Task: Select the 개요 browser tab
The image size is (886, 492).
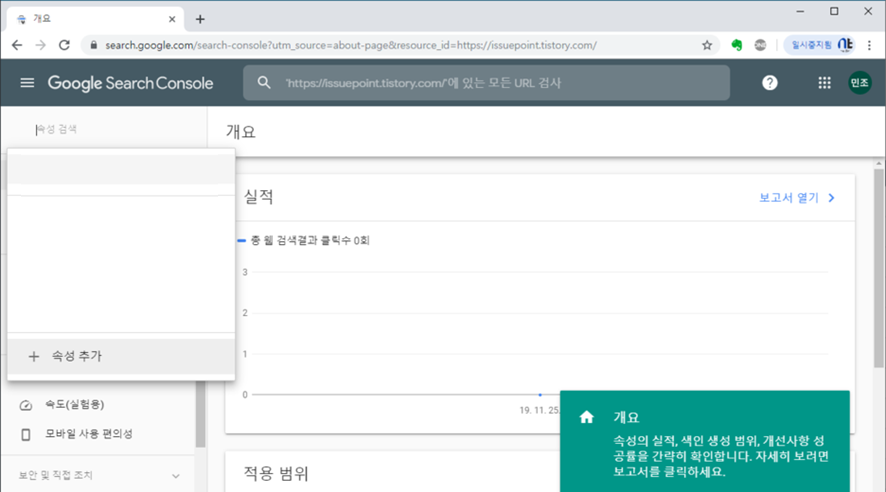Action: (95, 19)
